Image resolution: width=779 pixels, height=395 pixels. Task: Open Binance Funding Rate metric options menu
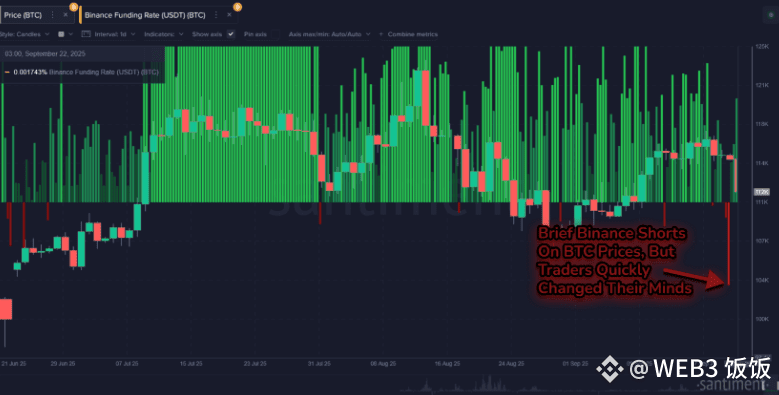coord(216,15)
